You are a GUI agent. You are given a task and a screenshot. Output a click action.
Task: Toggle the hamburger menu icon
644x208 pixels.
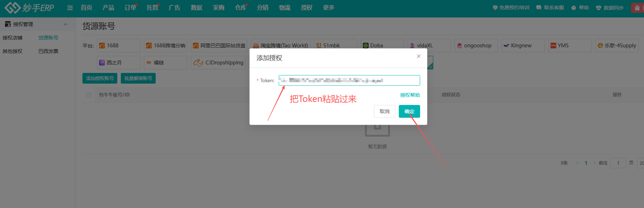tap(70, 8)
